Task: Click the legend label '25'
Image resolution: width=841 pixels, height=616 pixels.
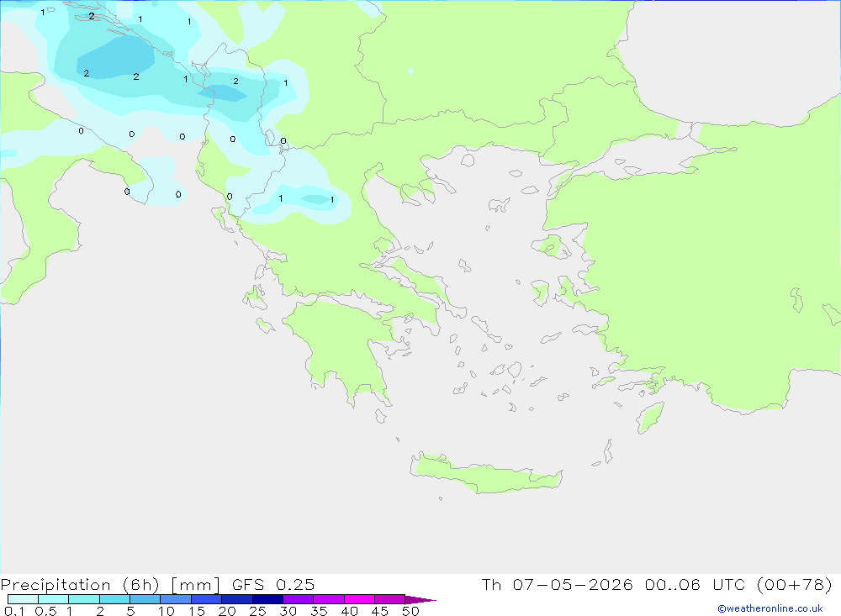Action: pyautogui.click(x=257, y=611)
